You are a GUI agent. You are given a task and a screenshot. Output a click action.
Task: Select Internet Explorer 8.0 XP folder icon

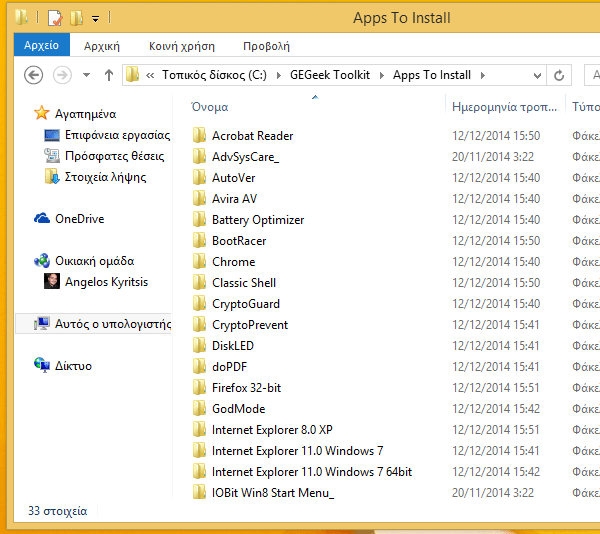pyautogui.click(x=199, y=430)
